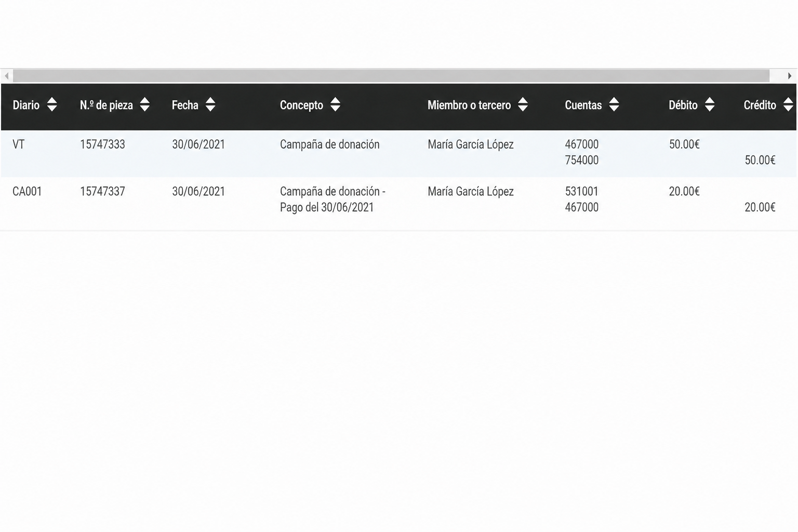The image size is (798, 532).
Task: Click María García López in VT row
Action: pos(471,144)
